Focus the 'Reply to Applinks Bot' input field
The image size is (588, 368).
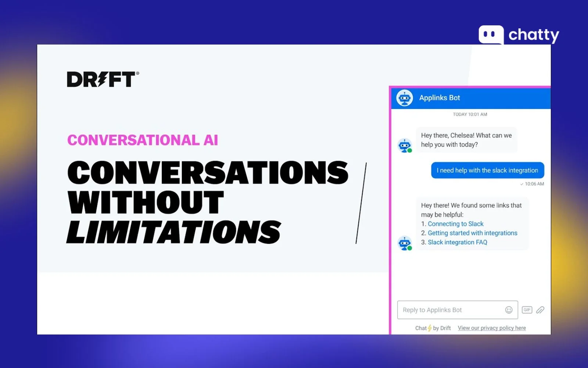(x=458, y=310)
